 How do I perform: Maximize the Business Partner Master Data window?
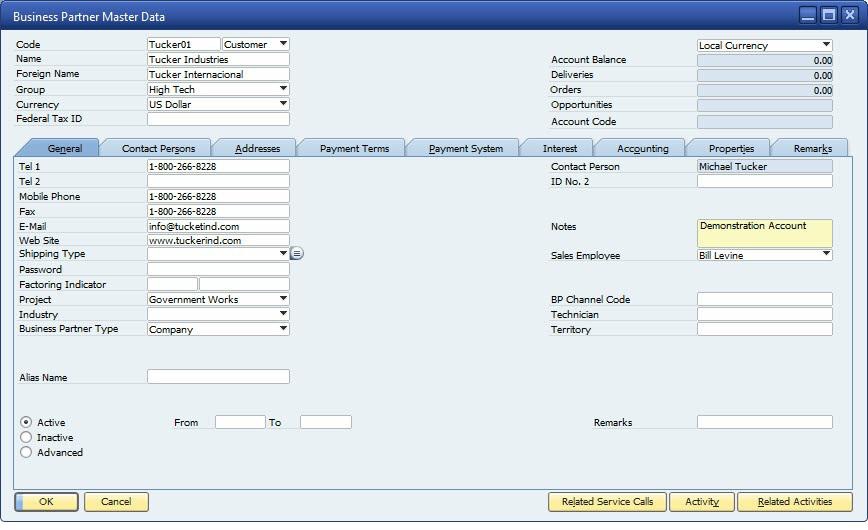[829, 15]
